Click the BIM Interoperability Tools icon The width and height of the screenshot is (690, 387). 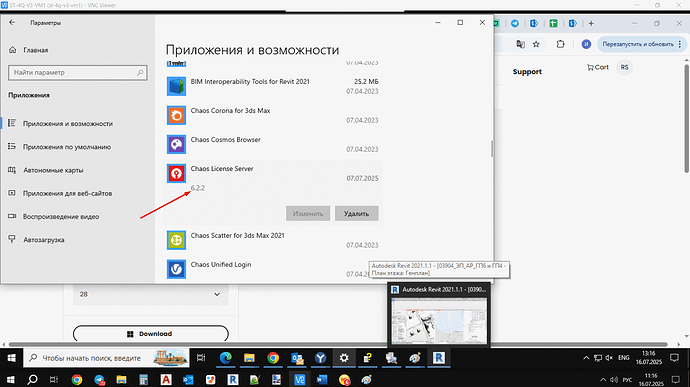176,86
